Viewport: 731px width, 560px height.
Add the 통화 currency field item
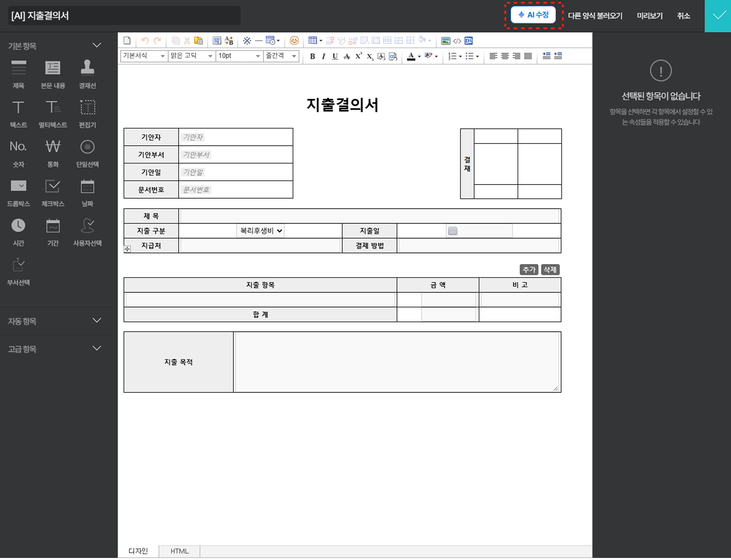53,153
